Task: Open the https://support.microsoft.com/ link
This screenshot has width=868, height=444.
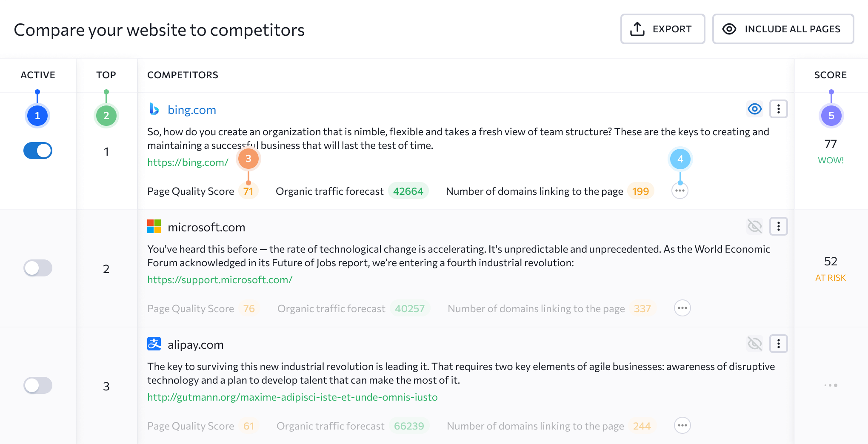Action: (x=220, y=280)
